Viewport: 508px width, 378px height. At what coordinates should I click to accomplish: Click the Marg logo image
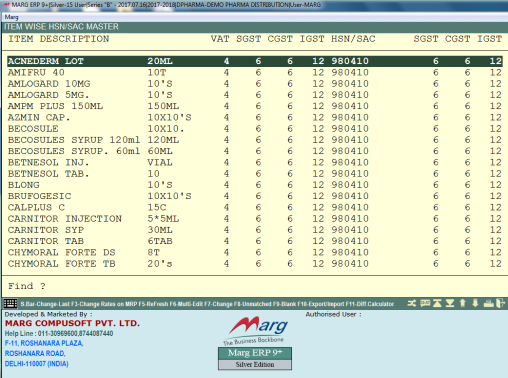(x=256, y=330)
